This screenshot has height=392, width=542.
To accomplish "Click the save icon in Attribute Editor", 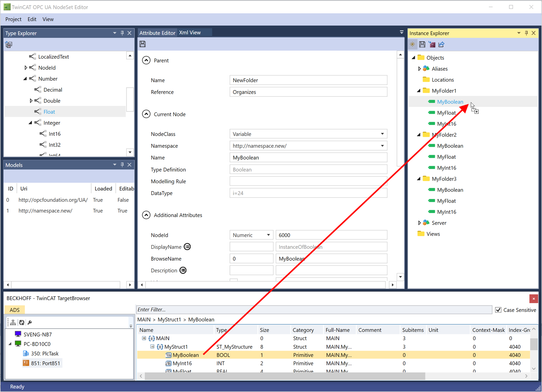I will (142, 44).
